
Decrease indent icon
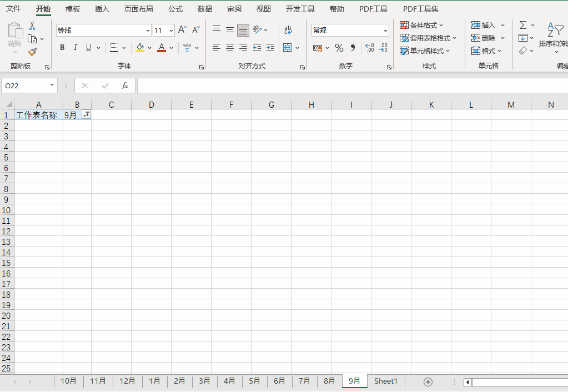coord(257,47)
